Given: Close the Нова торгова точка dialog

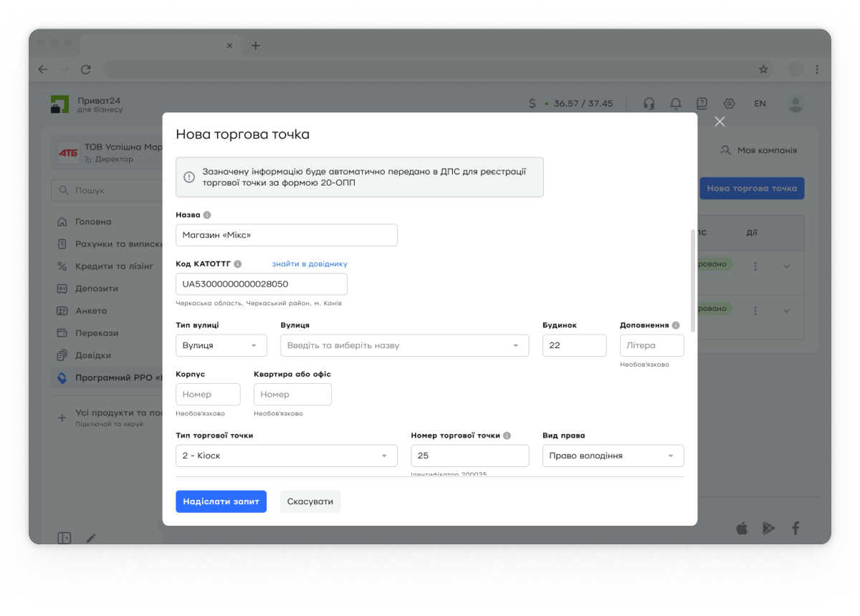Looking at the screenshot, I should 720,122.
